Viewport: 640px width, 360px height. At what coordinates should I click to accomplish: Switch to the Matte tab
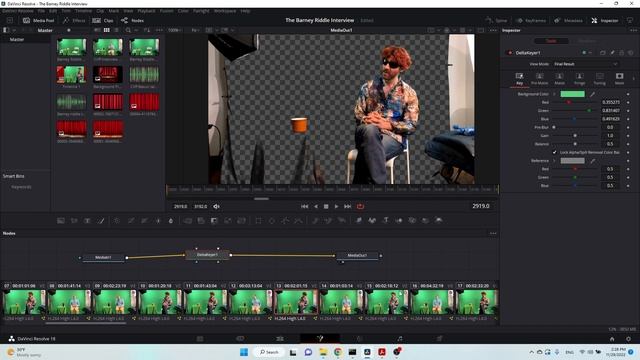click(x=559, y=79)
